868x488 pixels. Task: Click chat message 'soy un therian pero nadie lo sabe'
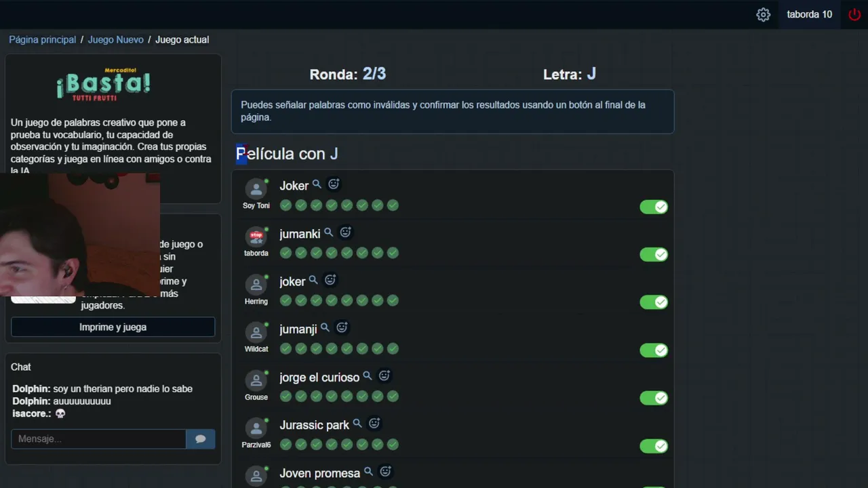pos(123,388)
